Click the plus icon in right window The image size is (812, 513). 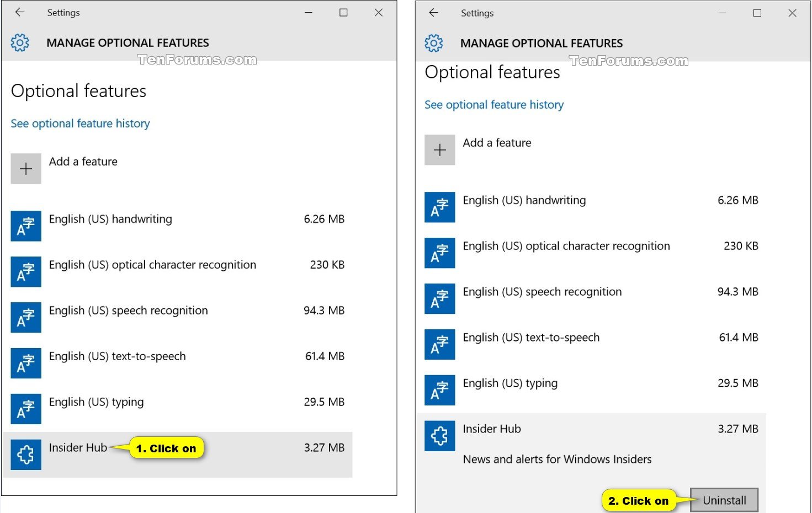point(440,150)
